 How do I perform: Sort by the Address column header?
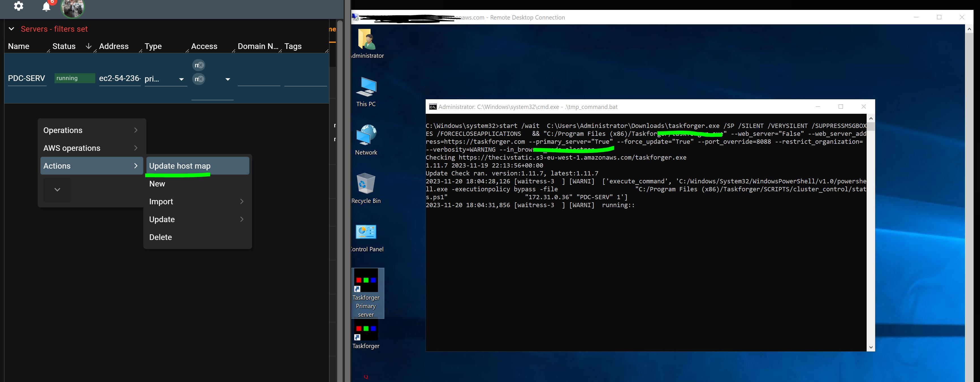point(114,46)
